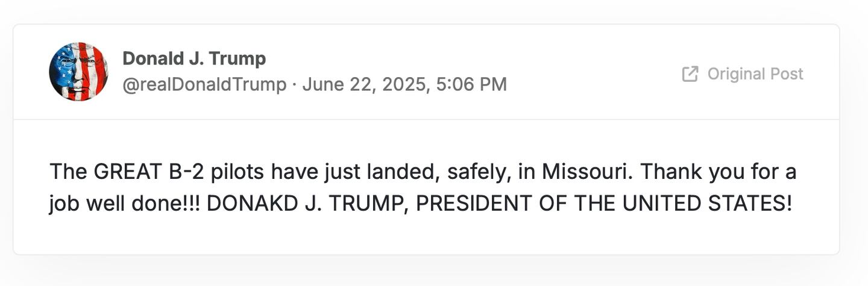
Task: Open the Donald J. Trump display name
Action: click(x=193, y=58)
